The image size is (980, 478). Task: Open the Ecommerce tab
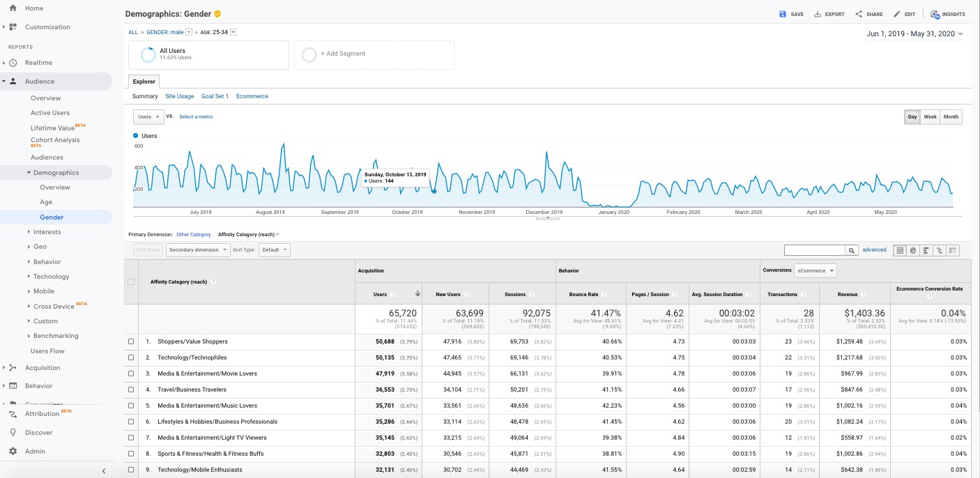coord(252,96)
